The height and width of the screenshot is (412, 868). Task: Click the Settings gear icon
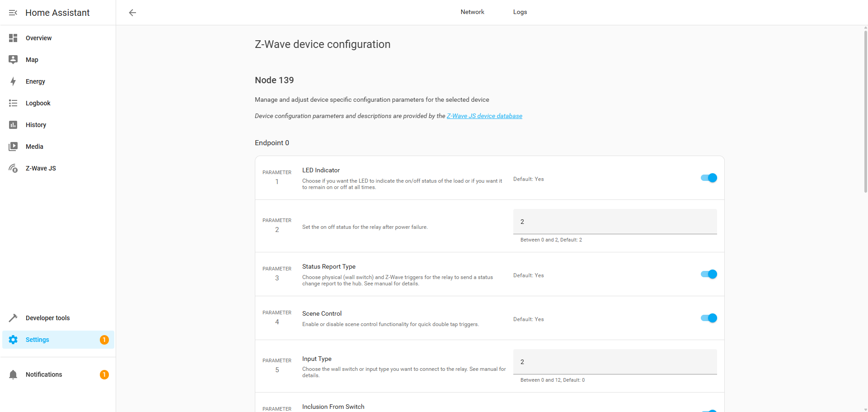[13, 340]
